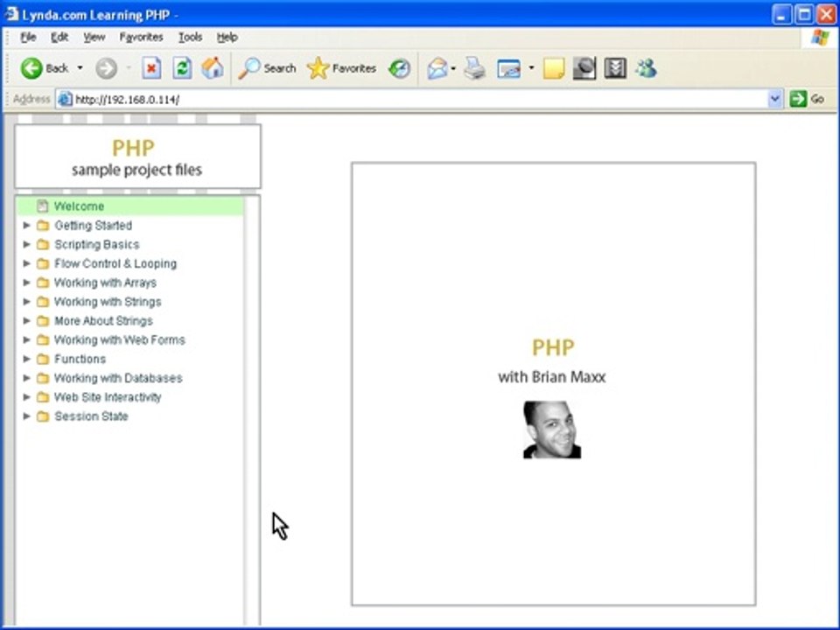The image size is (840, 630).
Task: Open the Help menu
Action: [227, 37]
